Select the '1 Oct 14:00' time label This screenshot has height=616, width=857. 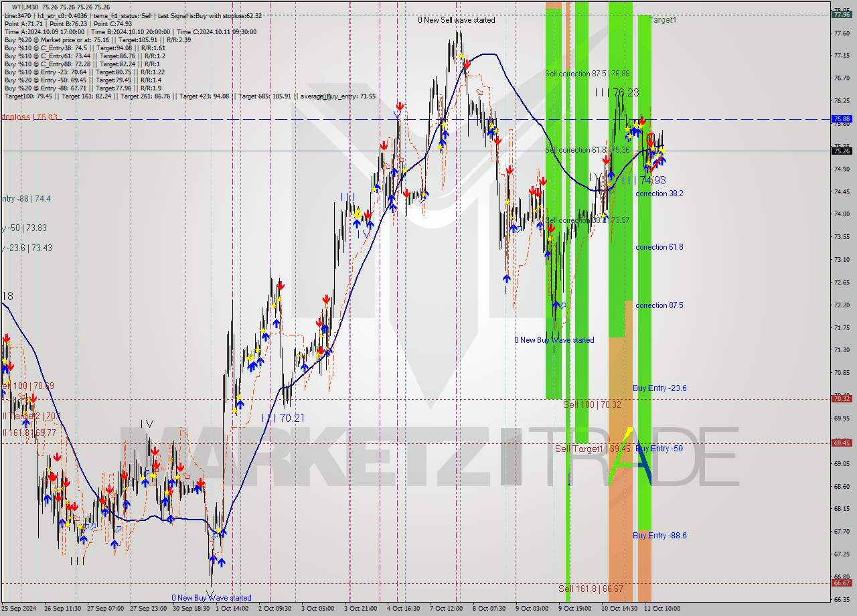click(232, 609)
